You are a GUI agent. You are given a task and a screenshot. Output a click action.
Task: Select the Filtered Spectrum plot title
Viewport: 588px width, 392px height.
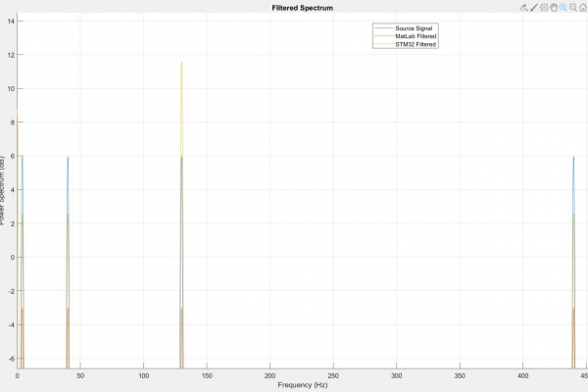click(302, 8)
